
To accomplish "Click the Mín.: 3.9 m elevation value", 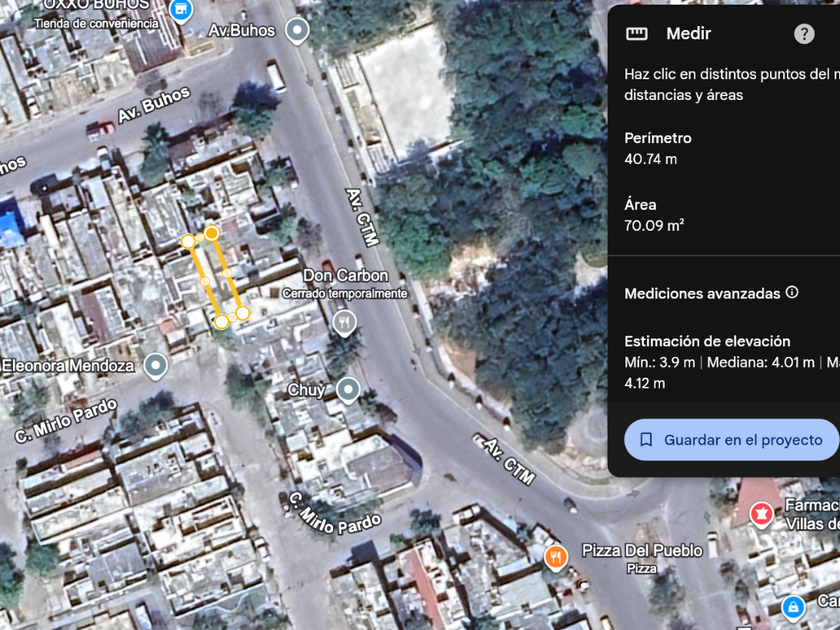I will 659,363.
